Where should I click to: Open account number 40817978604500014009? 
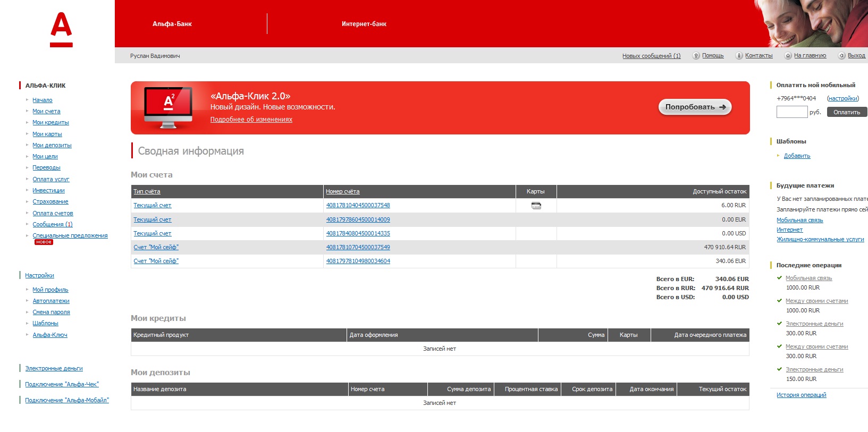pyautogui.click(x=358, y=219)
